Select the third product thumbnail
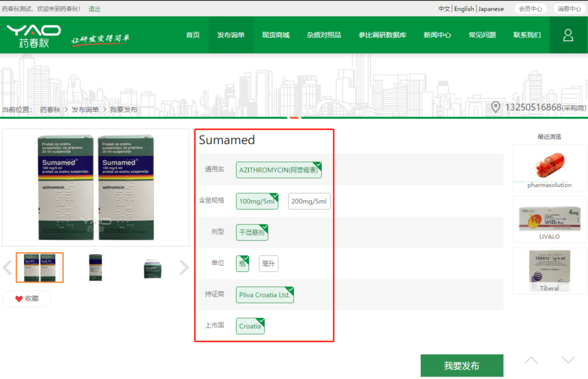The height and width of the screenshot is (379, 588). coord(153,269)
